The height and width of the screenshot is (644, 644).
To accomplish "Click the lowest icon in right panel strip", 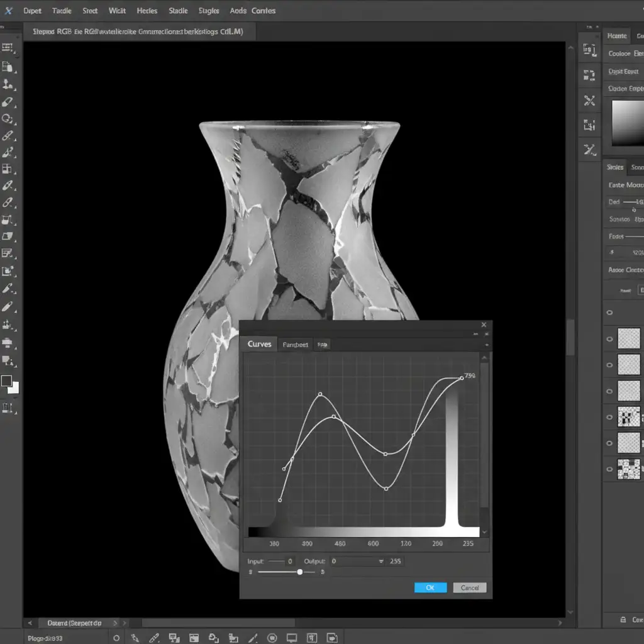I will tap(589, 149).
